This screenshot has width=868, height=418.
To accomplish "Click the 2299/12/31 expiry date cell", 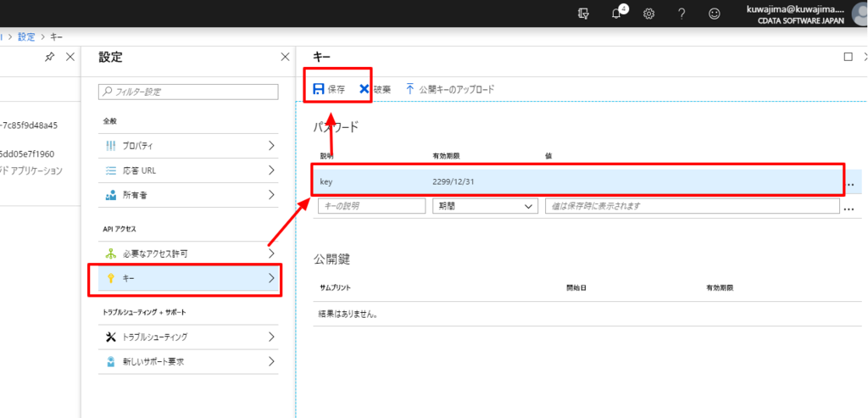I will point(453,181).
